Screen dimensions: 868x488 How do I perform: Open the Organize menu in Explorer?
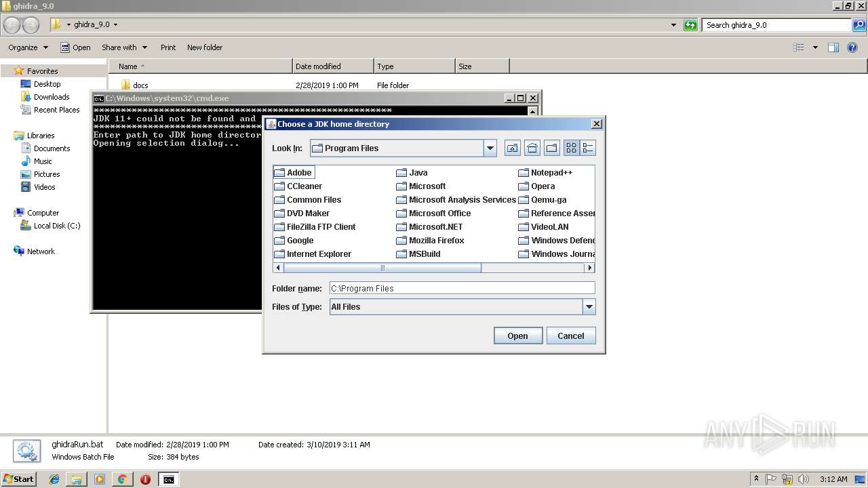coord(28,47)
